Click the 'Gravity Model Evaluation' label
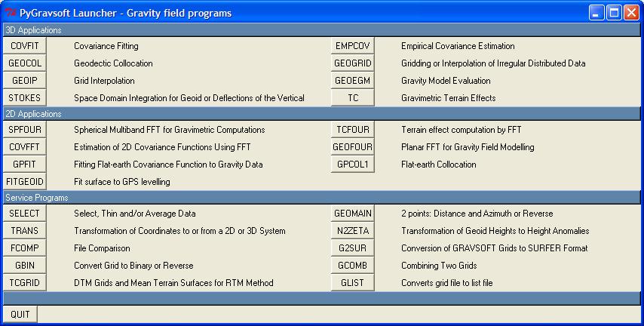644x326 pixels. tap(446, 81)
